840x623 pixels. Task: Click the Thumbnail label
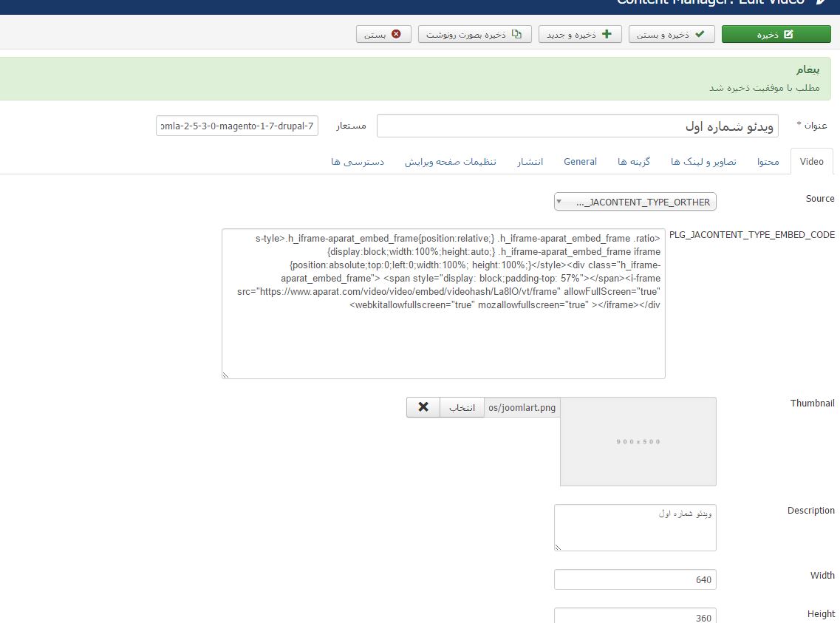[812, 404]
